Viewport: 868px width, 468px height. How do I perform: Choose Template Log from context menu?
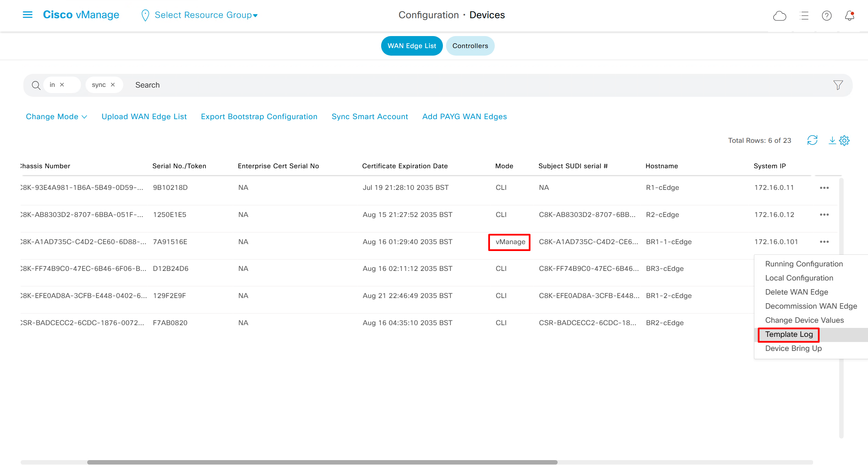[789, 334]
